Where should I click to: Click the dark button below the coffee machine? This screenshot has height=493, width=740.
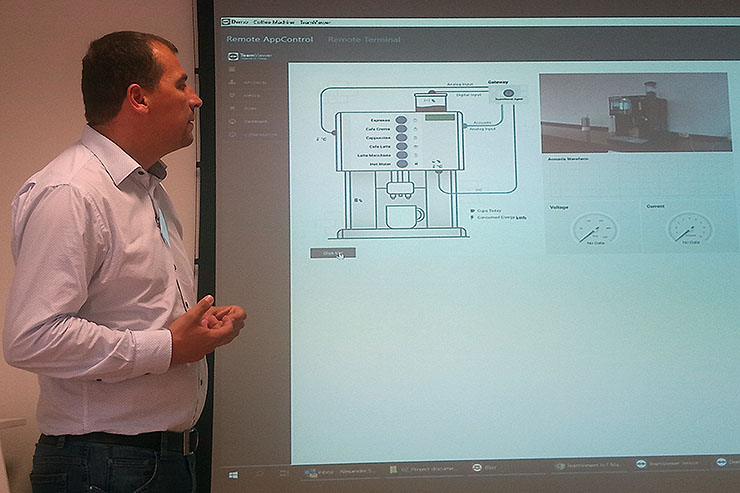332,253
